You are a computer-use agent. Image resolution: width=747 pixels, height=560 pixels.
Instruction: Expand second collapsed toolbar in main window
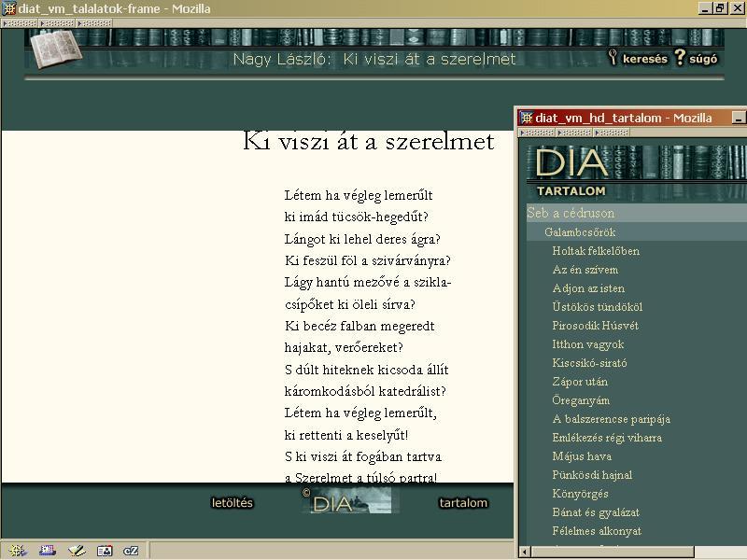coord(57,22)
